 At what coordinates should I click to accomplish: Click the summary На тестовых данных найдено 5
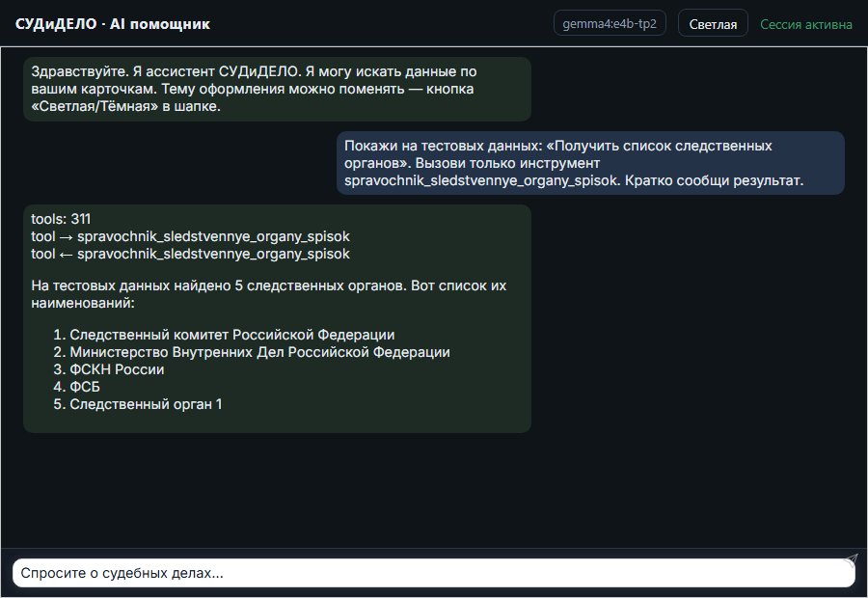point(268,294)
